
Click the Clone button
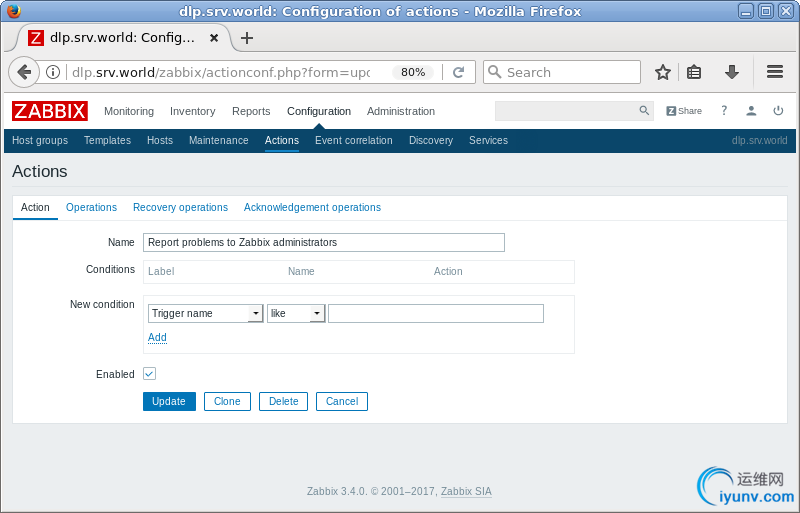pyautogui.click(x=227, y=401)
